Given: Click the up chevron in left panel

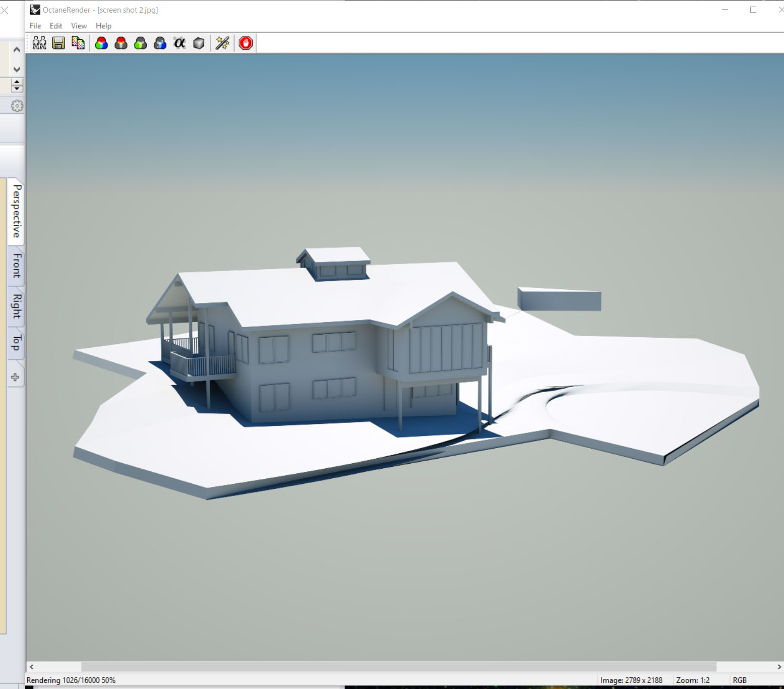Looking at the screenshot, I should pos(17,49).
